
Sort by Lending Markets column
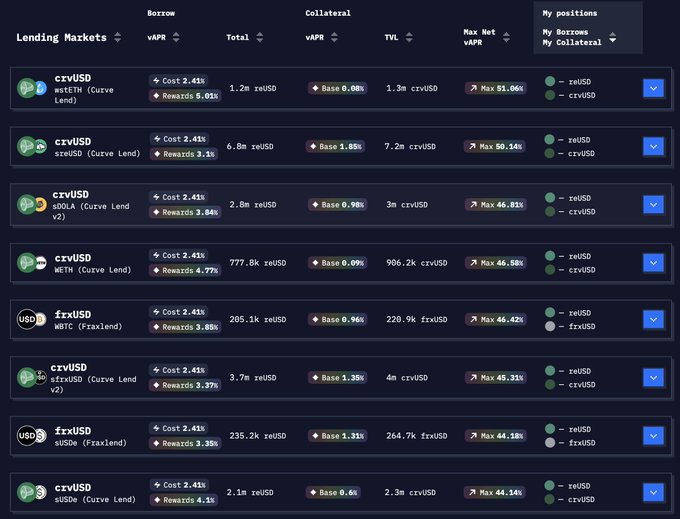tap(118, 37)
